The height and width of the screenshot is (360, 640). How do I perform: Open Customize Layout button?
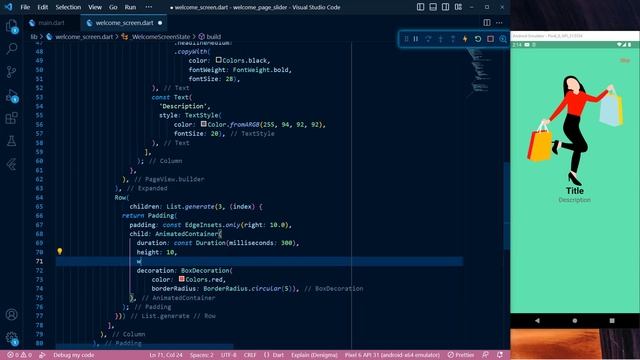click(458, 7)
